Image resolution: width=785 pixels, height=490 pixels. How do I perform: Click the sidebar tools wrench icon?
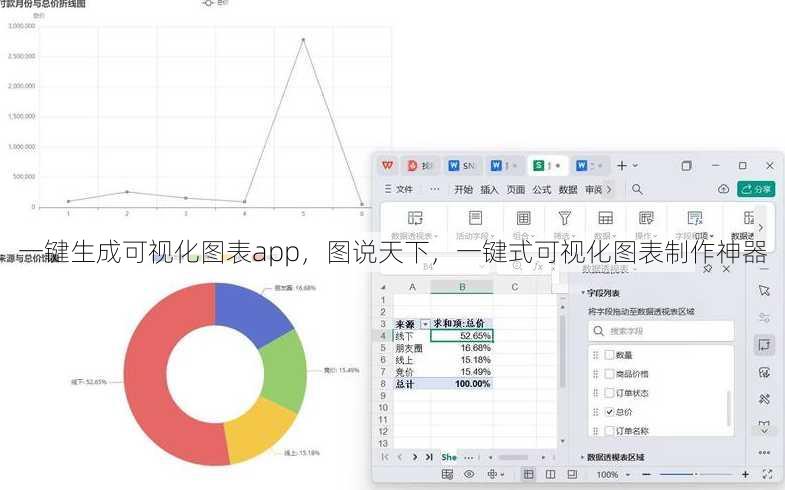[764, 399]
